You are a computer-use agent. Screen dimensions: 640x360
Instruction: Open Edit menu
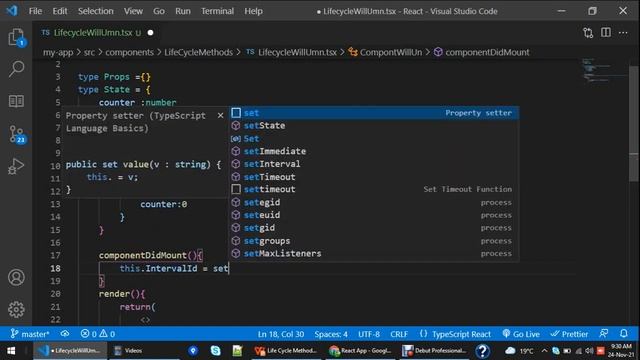60,11
